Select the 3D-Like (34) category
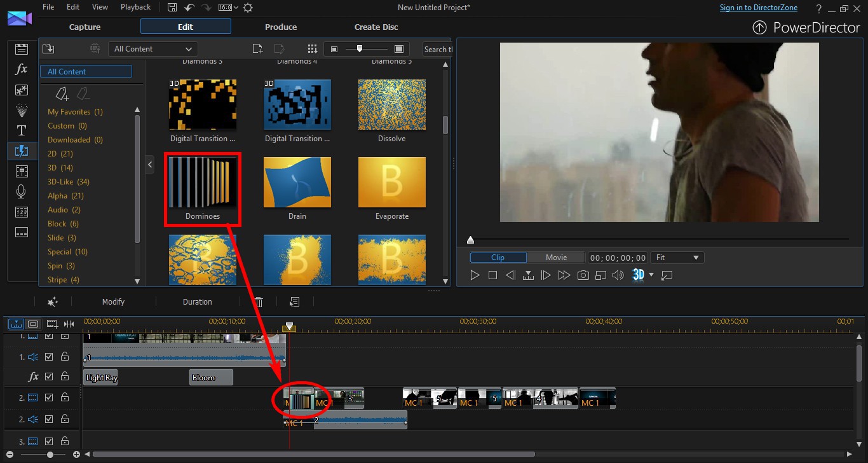868x463 pixels. [x=69, y=182]
